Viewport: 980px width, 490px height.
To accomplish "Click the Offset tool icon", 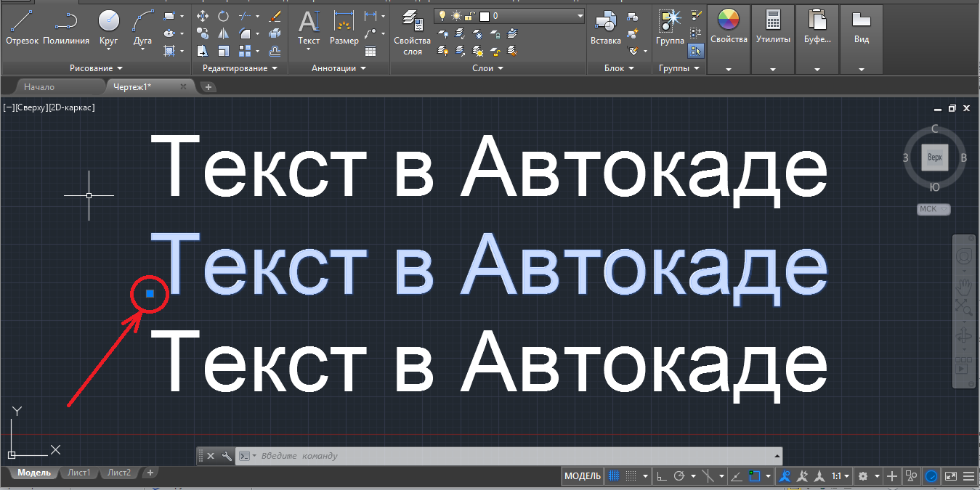I will pos(275,50).
